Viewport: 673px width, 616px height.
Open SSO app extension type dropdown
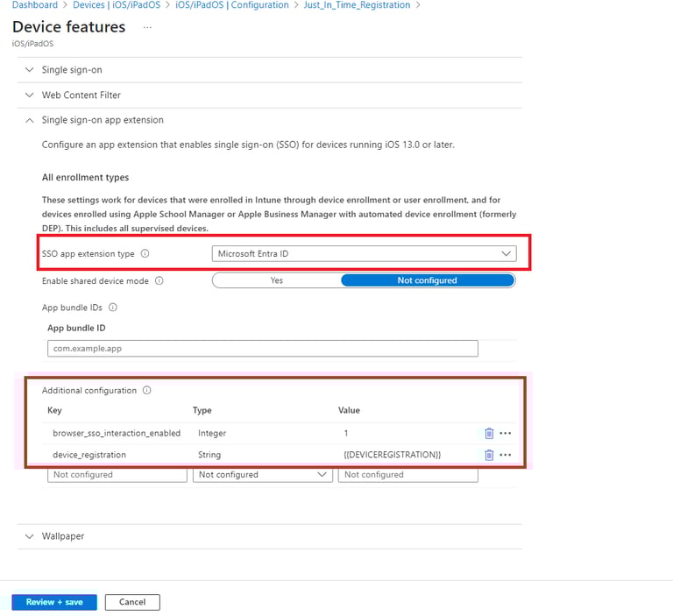pyautogui.click(x=364, y=253)
